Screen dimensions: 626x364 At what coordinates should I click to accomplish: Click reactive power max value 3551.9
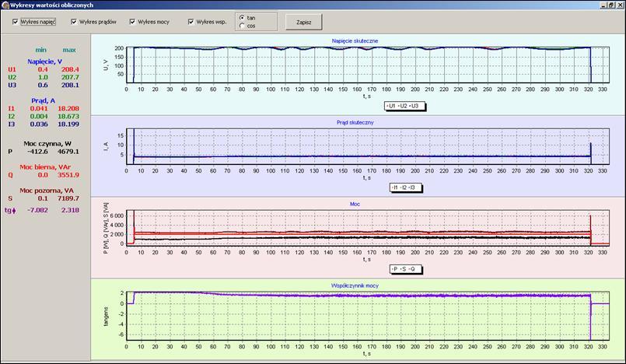coord(68,175)
